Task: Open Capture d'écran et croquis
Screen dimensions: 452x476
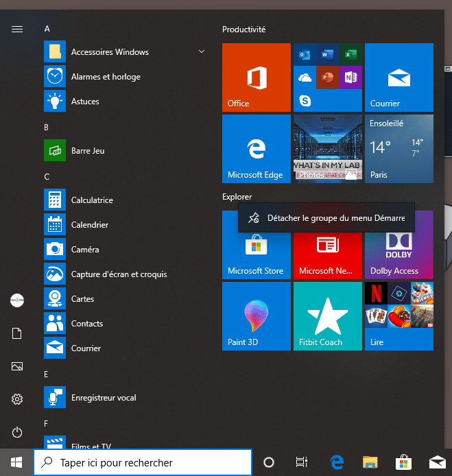Action: (119, 274)
